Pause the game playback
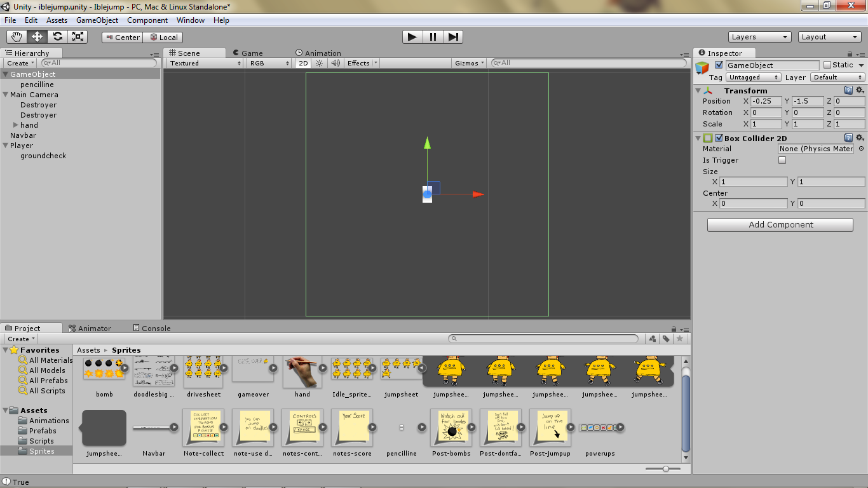Viewport: 868px width, 488px height. [x=432, y=37]
